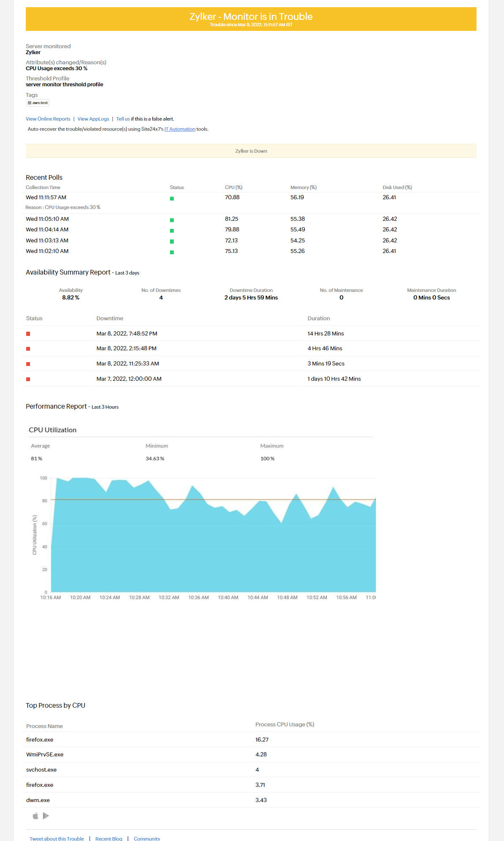
Task: Click red status square for 11:25:33 AM downtime
Action: pos(28,364)
